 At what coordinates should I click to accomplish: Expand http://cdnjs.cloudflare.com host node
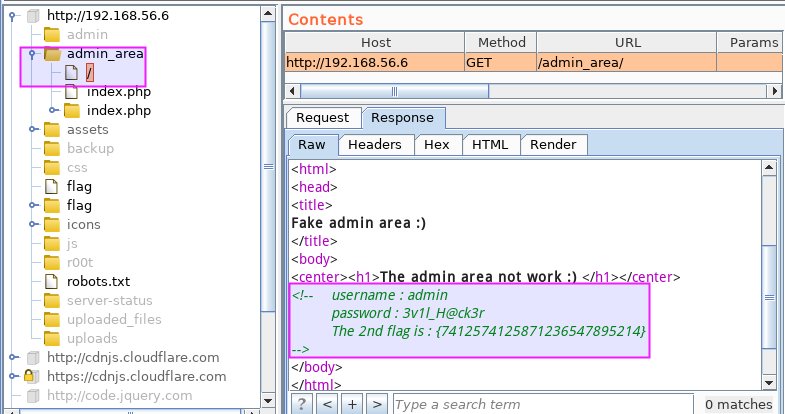pyautogui.click(x=13, y=357)
